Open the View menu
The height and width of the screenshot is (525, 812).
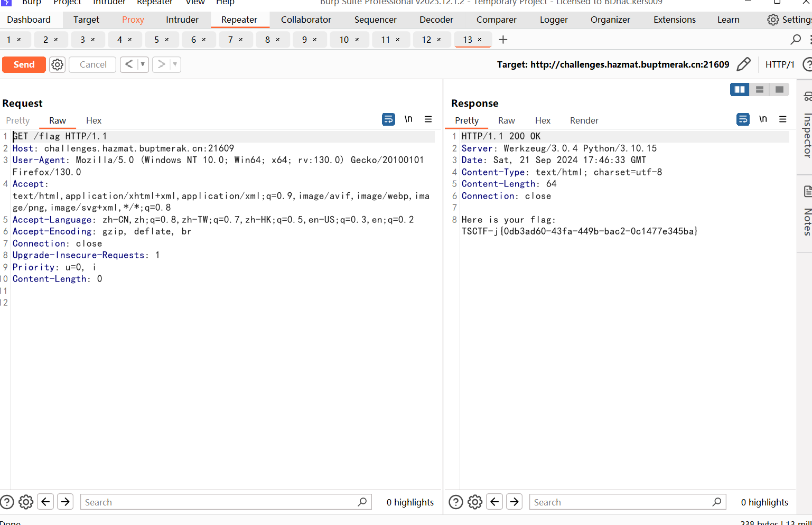click(x=195, y=3)
